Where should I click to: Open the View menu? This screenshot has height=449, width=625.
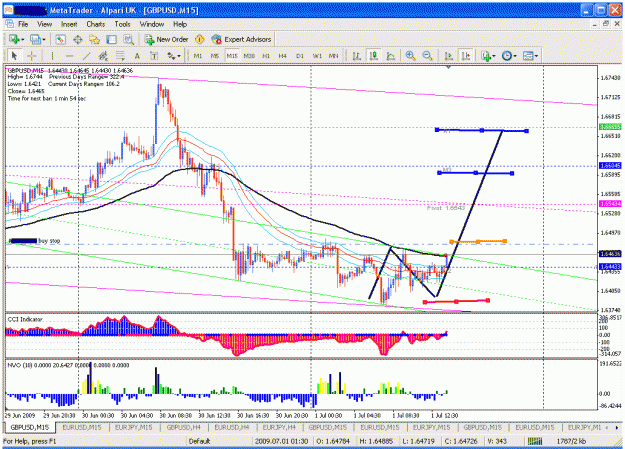coord(44,24)
